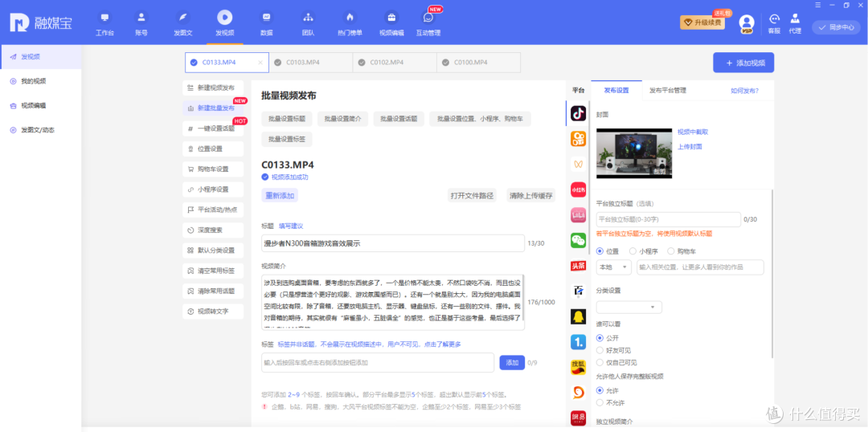The height and width of the screenshot is (432, 868).
Task: Choose 仅自己可见 visibility option
Action: pyautogui.click(x=600, y=363)
